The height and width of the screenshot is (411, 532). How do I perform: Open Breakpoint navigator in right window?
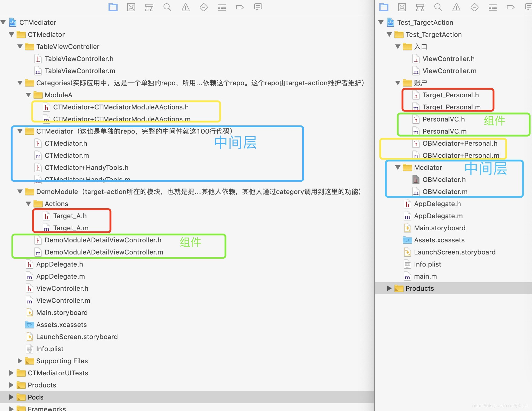511,7
